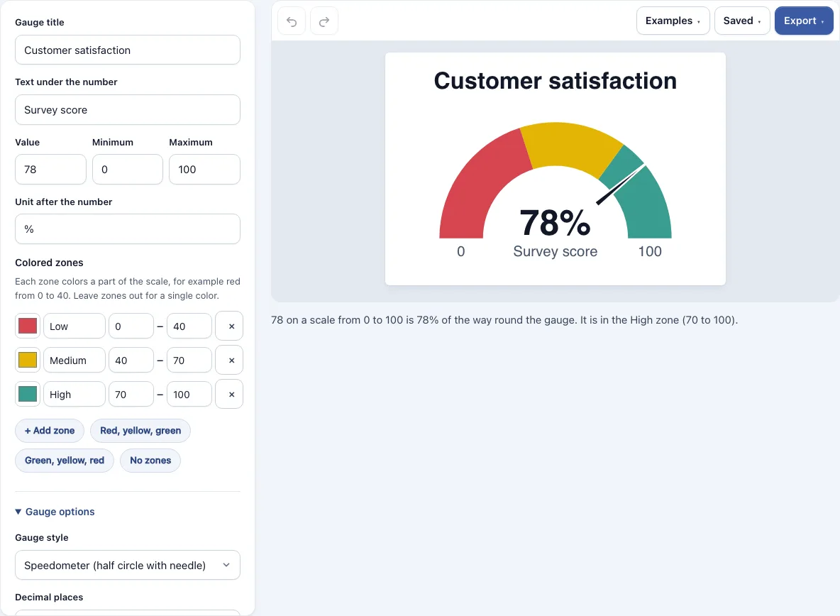Collapse the Gauge options section
The image size is (840, 616).
pyautogui.click(x=55, y=512)
